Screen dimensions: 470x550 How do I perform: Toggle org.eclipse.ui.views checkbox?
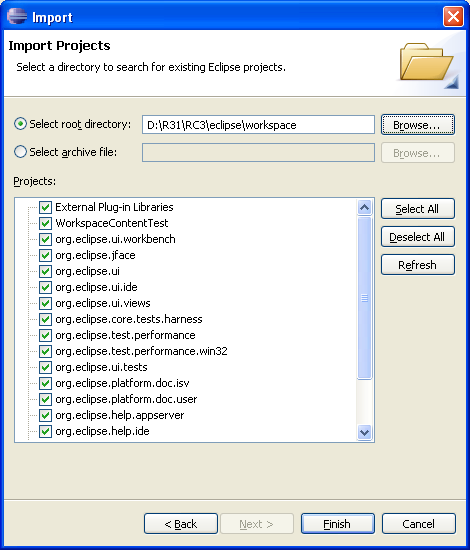coord(45,303)
